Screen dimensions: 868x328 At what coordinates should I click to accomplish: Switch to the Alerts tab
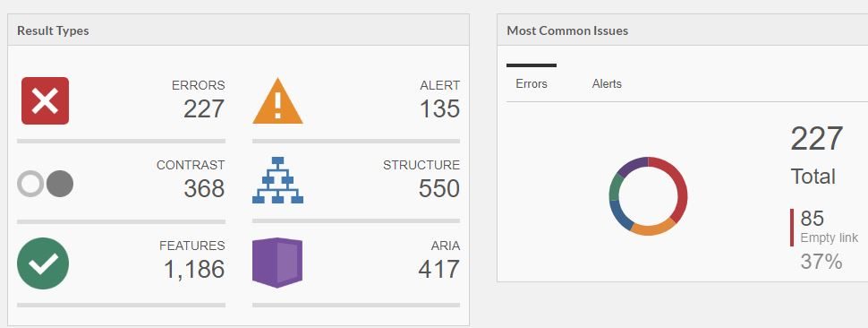coord(607,83)
